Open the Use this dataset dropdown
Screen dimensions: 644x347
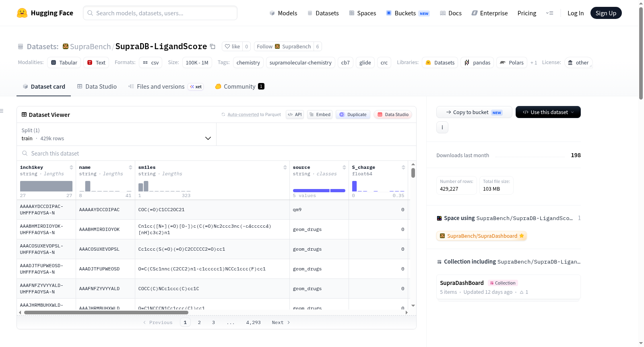(548, 112)
